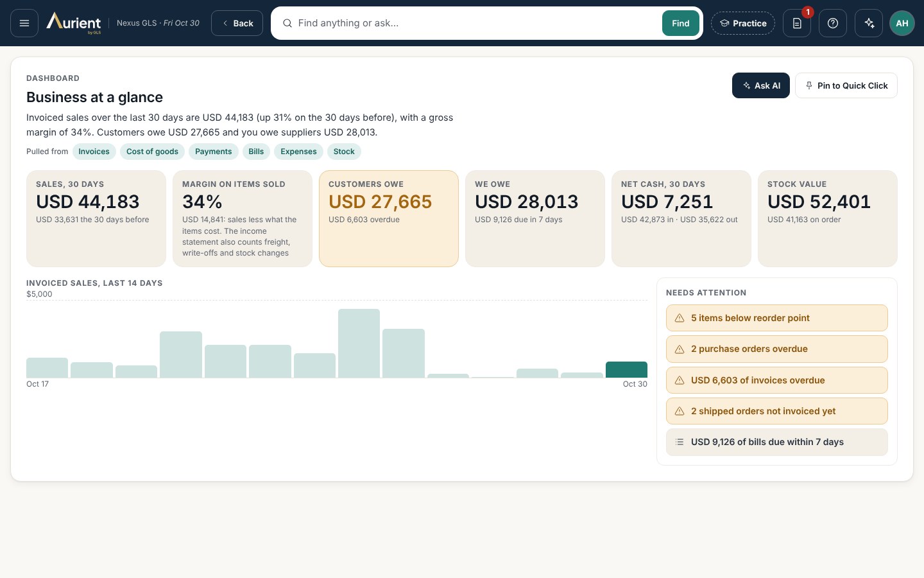The height and width of the screenshot is (578, 924).
Task: Open the Net cash, 30 days card
Action: coord(681,218)
